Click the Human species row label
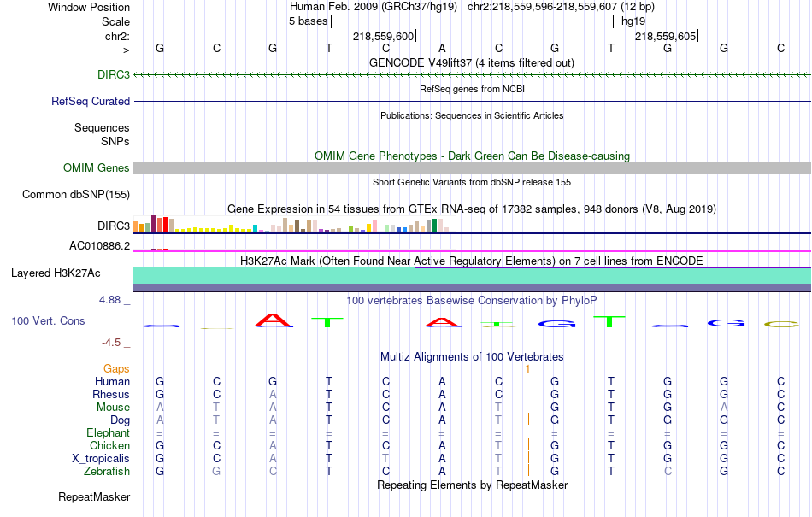Image resolution: width=812 pixels, height=517 pixels. (x=112, y=381)
